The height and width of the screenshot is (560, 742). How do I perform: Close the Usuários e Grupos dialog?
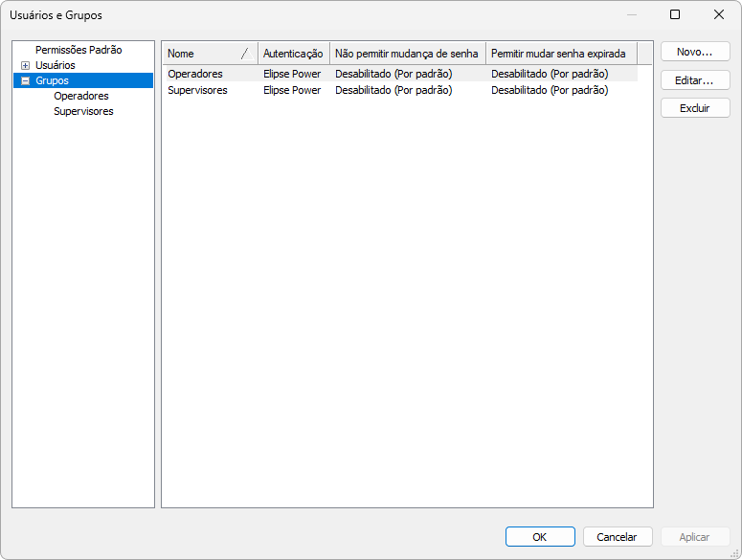pos(719,14)
